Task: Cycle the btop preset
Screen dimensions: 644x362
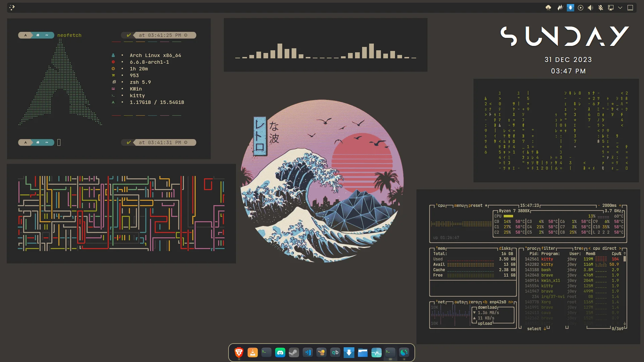Action: pos(478,205)
